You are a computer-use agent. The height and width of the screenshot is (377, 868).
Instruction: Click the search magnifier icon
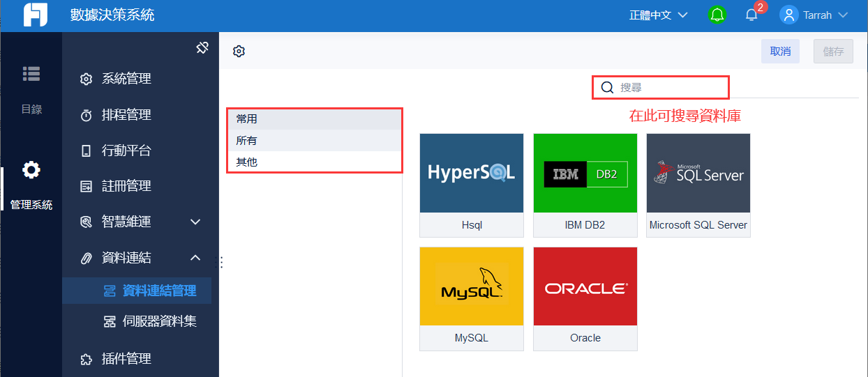[607, 87]
